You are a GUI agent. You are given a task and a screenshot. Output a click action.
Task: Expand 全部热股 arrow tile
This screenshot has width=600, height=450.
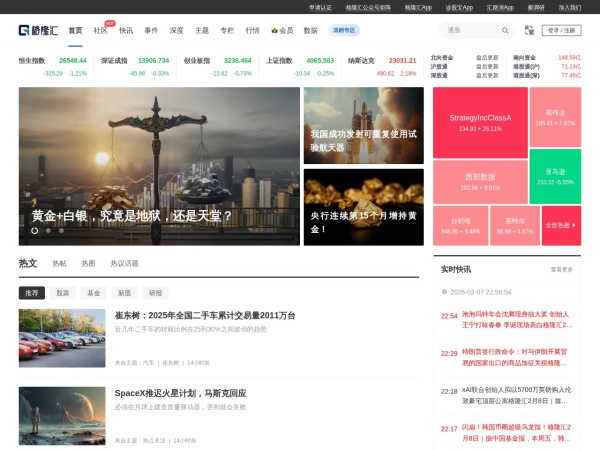click(561, 226)
